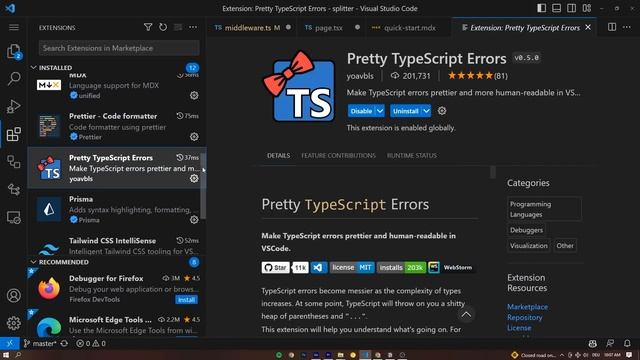
Task: Click the scroll to top arrow button
Action: [466, 314]
